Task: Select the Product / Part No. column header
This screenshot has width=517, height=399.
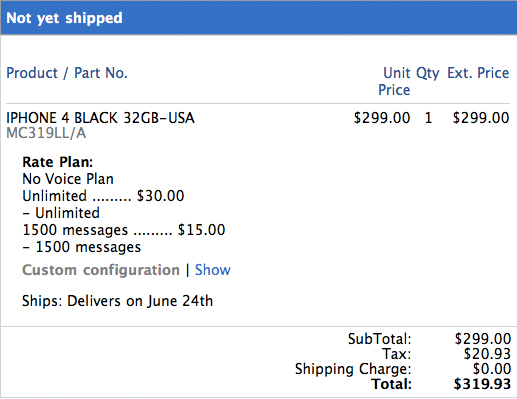Action: tap(67, 73)
